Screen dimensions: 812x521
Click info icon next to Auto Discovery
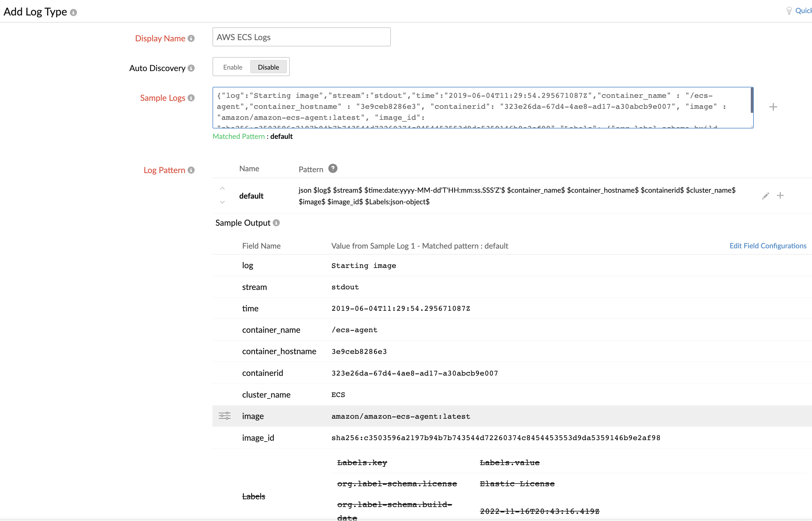click(x=191, y=68)
